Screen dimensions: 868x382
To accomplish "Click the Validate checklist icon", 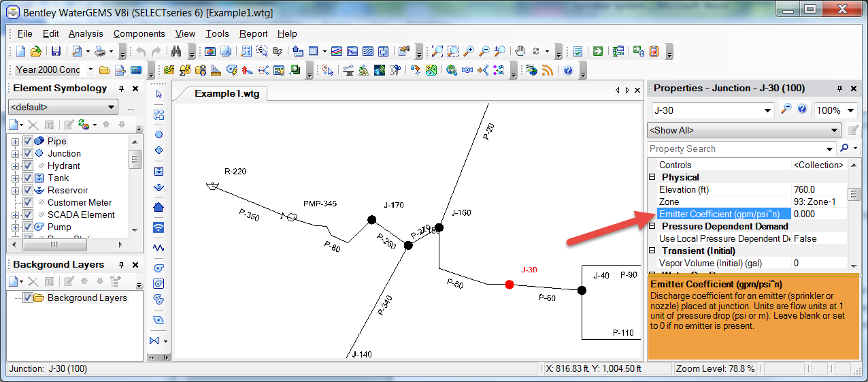I will [578, 52].
